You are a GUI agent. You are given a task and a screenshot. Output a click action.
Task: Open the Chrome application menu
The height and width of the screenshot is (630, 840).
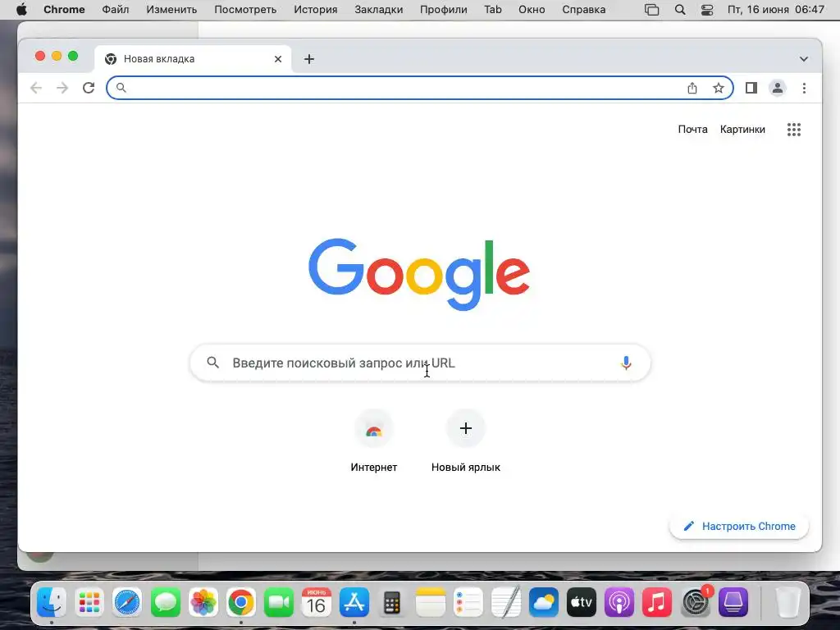pyautogui.click(x=64, y=10)
